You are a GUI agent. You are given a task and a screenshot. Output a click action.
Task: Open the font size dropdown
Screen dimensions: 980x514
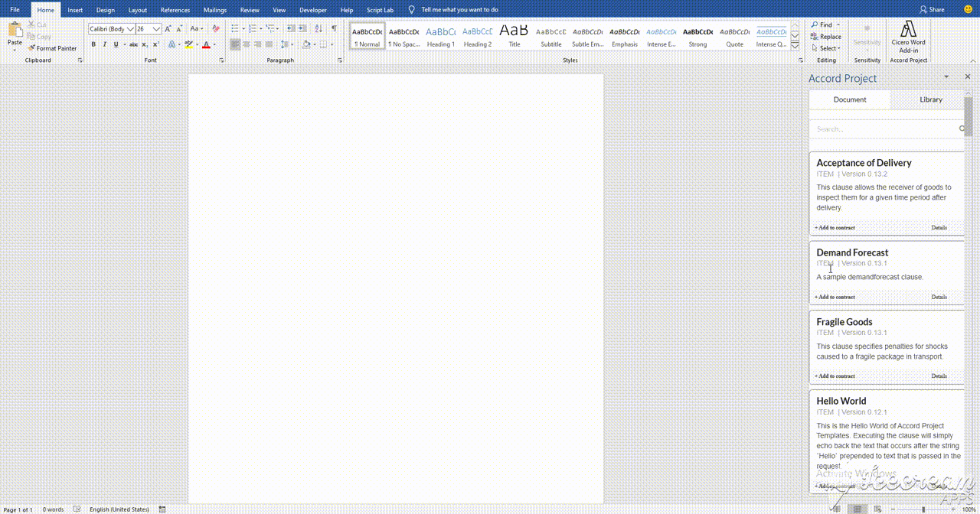pyautogui.click(x=157, y=28)
